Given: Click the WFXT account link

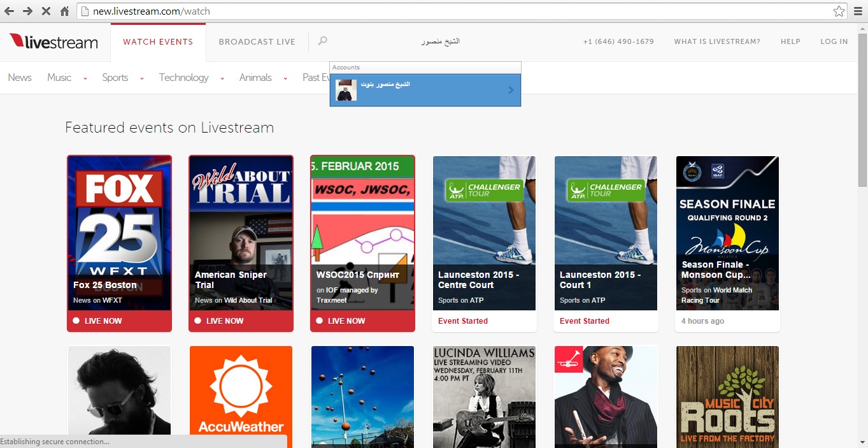Looking at the screenshot, I should 112,300.
